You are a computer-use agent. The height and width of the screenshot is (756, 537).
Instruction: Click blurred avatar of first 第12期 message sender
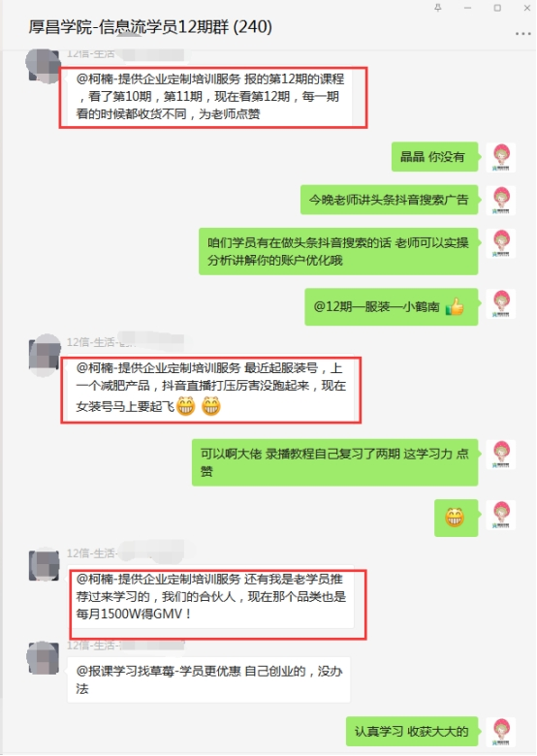point(44,66)
